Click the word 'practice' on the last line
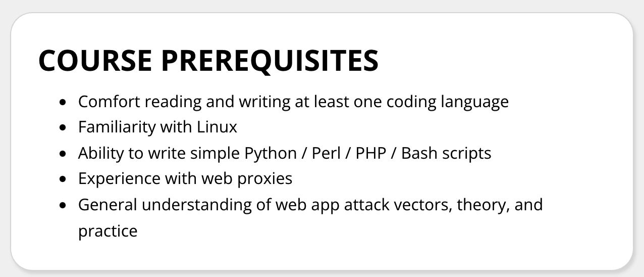Screen dimensions: 644x277 pos(108,231)
